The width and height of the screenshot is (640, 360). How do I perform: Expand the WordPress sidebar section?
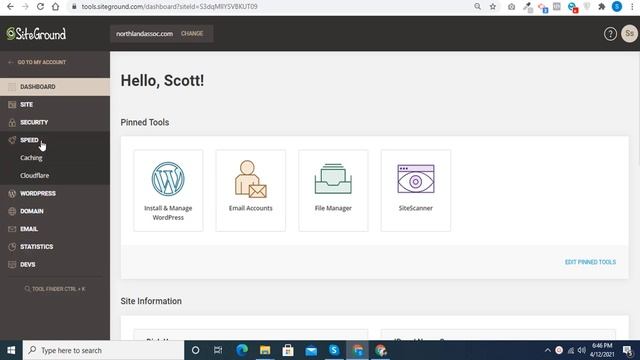click(55, 193)
